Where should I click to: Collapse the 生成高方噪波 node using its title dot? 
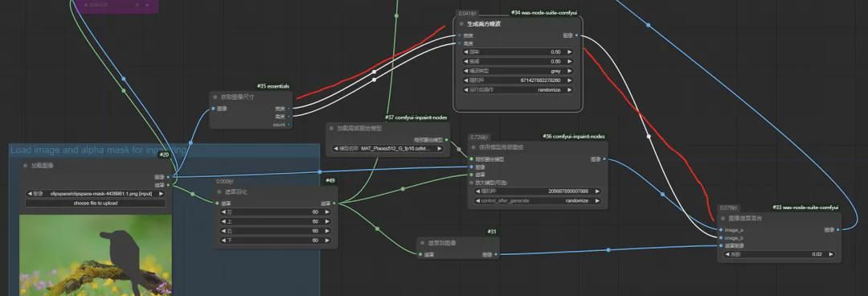click(x=461, y=24)
